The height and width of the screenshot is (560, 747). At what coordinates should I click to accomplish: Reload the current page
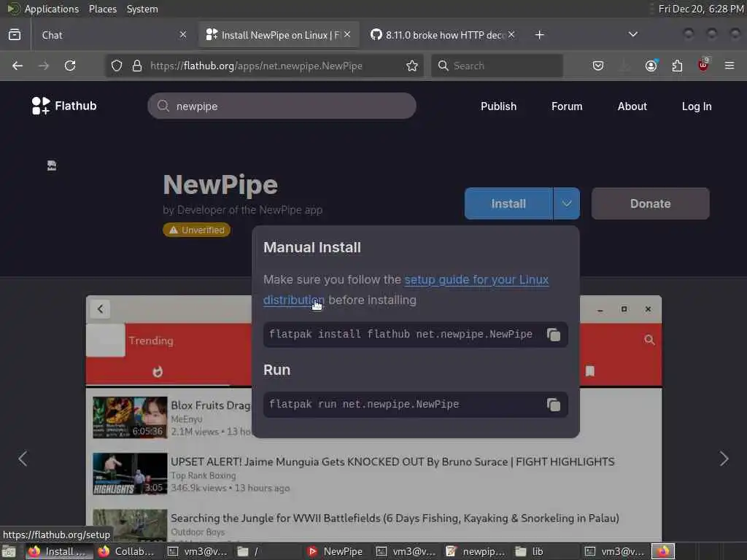tap(70, 66)
